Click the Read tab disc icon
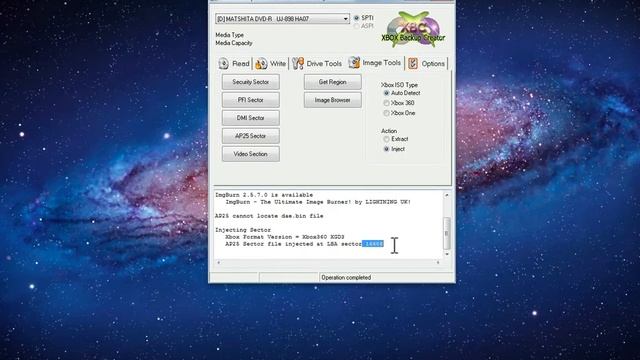The width and height of the screenshot is (640, 360). point(223,64)
